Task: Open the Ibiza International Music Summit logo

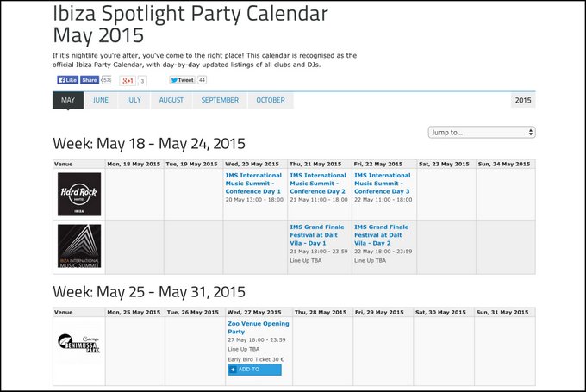Action: click(78, 246)
